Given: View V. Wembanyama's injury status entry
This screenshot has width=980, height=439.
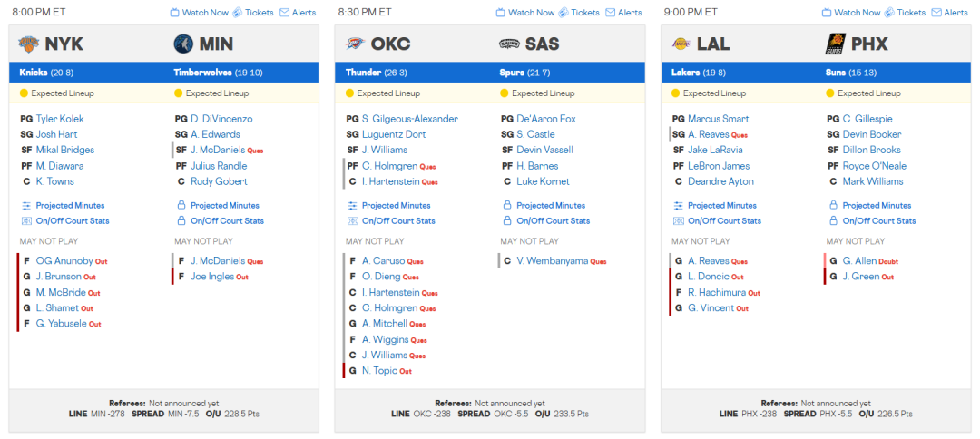Looking at the screenshot, I should point(552,261).
